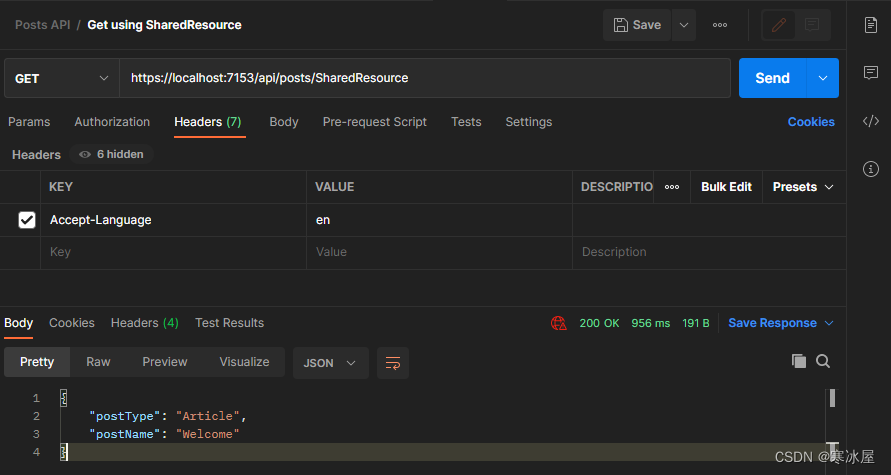Open the request Body tab

284,122
